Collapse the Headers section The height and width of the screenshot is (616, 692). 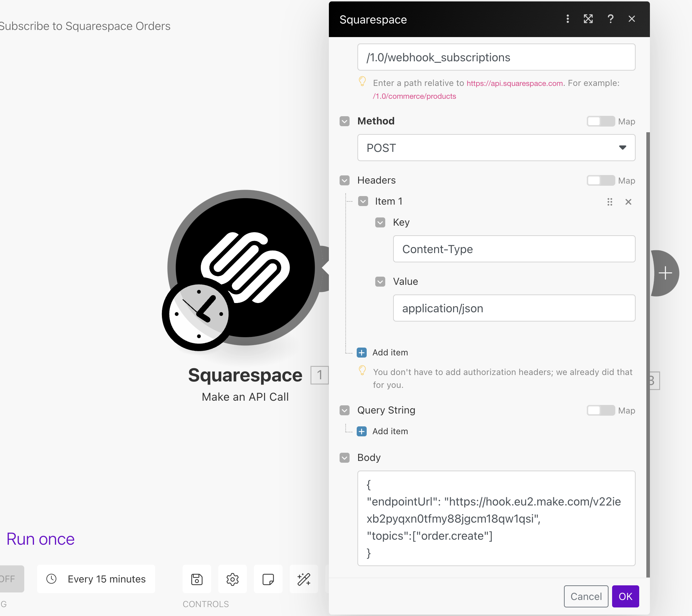click(x=345, y=180)
